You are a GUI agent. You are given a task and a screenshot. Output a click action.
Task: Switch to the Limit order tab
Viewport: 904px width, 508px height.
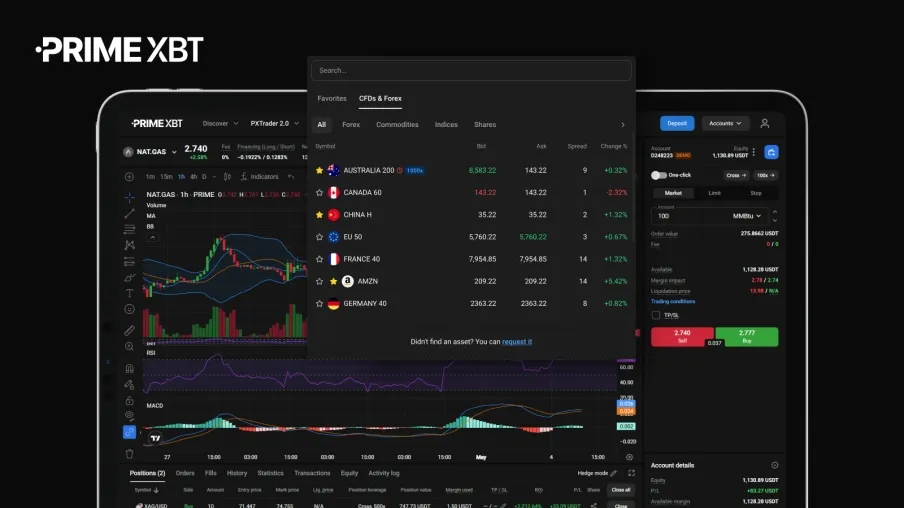714,193
